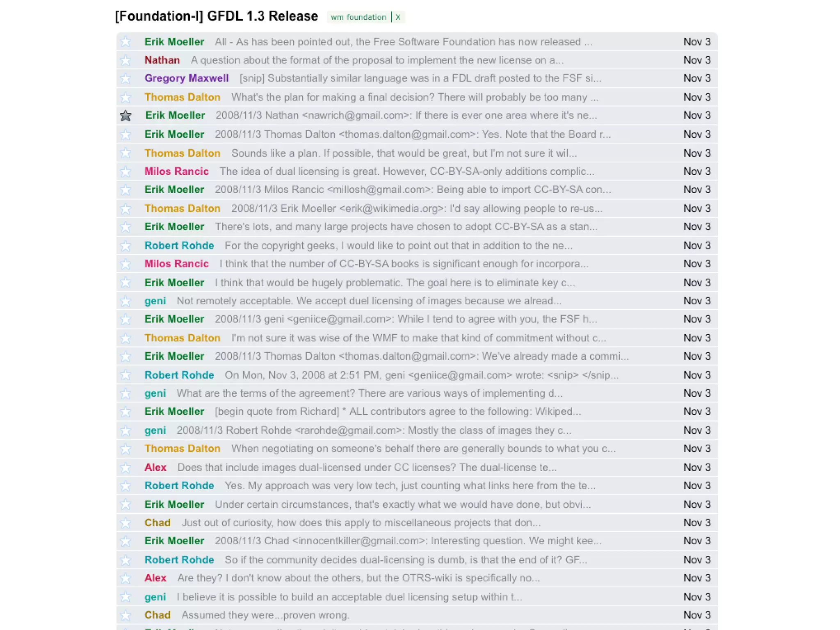Star Robert Rohde's copyright geeks message
The height and width of the screenshot is (630, 840).
126,246
